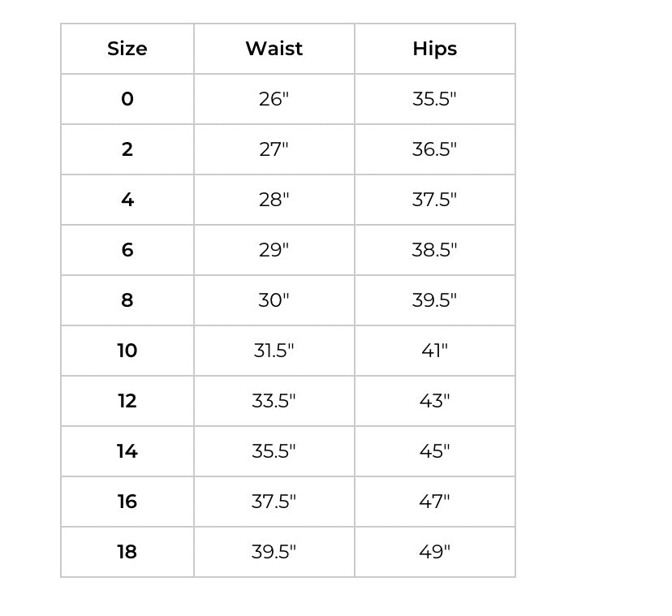
Task: Click the 36.5" hips cell
Action: (434, 149)
